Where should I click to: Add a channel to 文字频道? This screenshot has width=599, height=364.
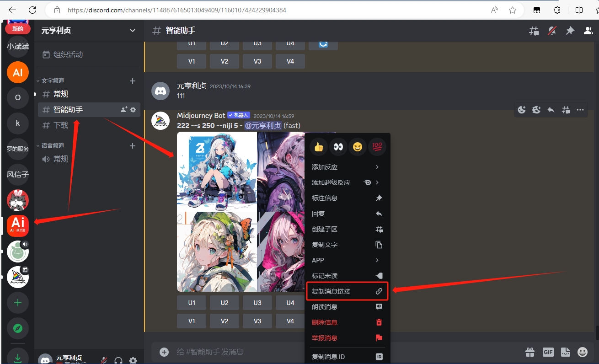[133, 81]
